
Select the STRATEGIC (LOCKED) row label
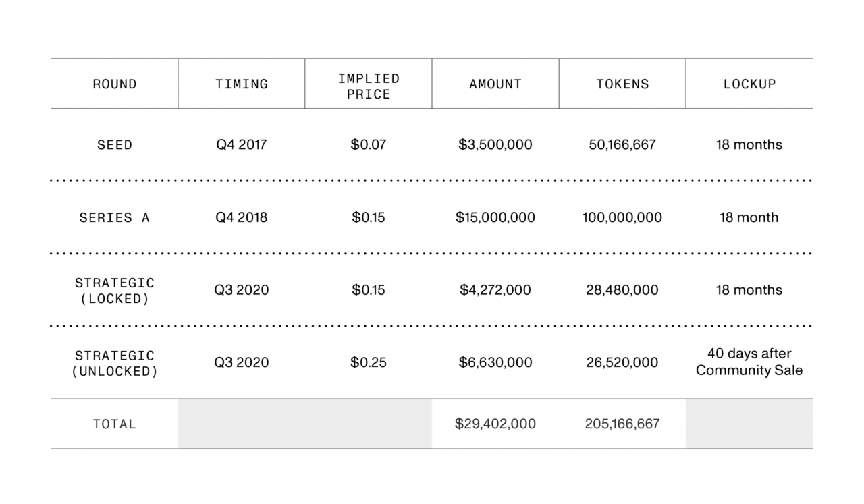pos(115,291)
